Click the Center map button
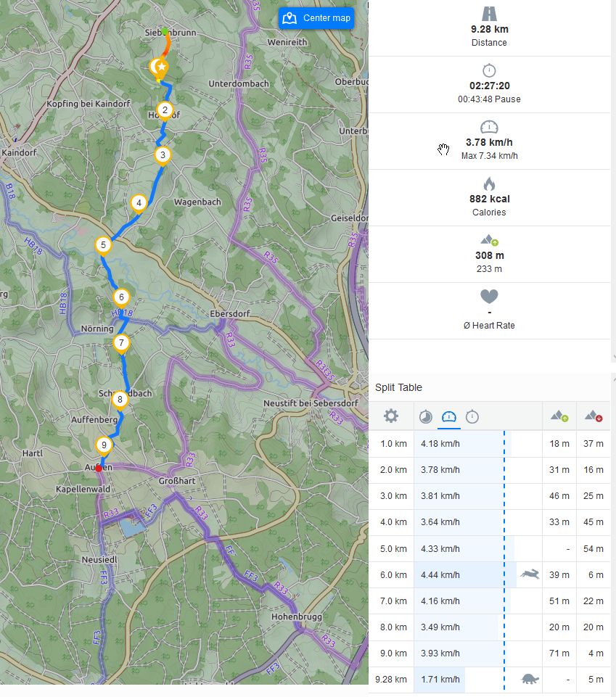Screen dimensions: 616x697 tap(316, 18)
